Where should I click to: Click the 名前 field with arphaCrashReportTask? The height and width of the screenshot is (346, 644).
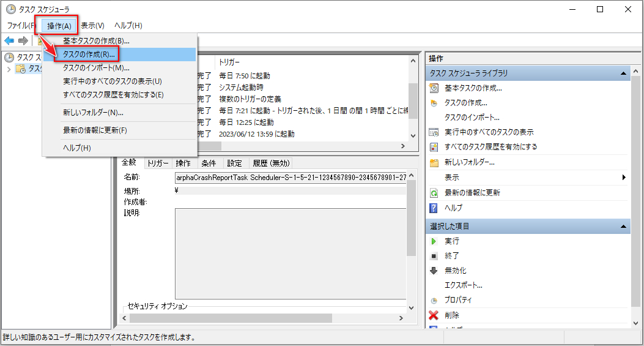tap(291, 178)
